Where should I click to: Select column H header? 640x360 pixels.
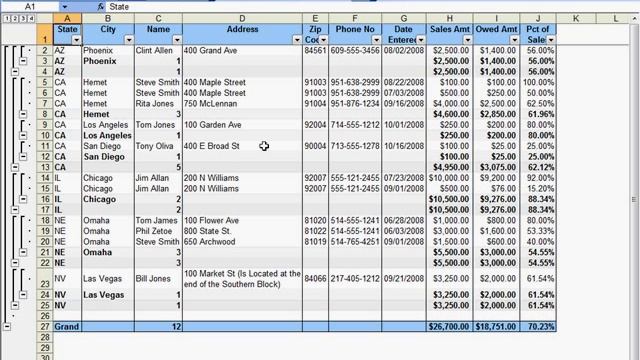[449, 18]
